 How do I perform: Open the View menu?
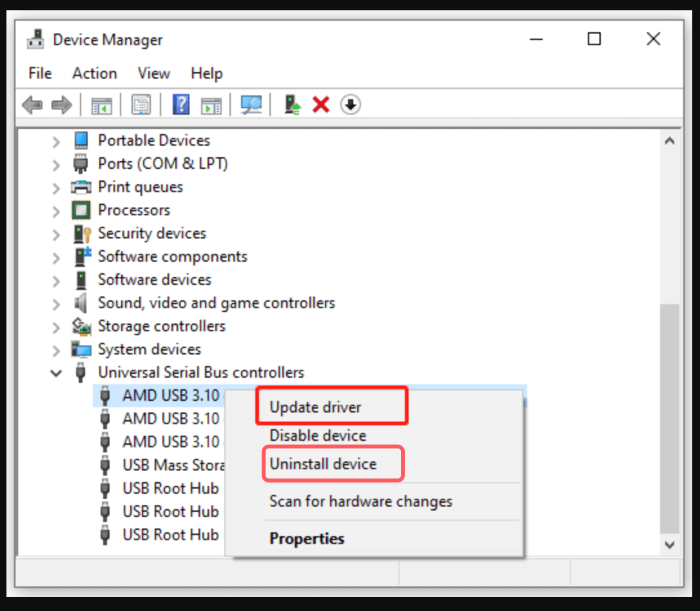[153, 73]
